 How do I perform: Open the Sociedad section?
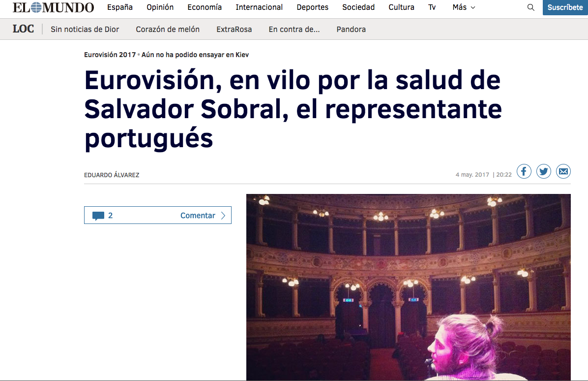click(x=358, y=7)
